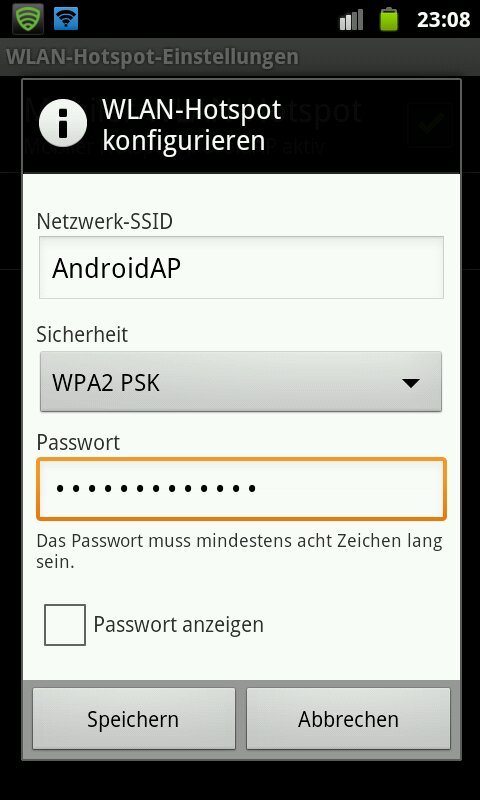The height and width of the screenshot is (800, 480).
Task: Click the Abbrechen button
Action: (348, 719)
